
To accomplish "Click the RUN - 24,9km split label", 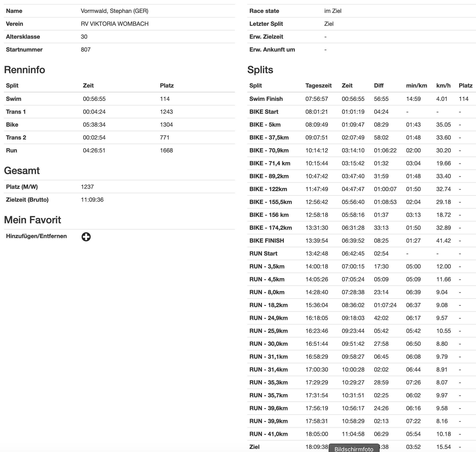I will 268,318.
